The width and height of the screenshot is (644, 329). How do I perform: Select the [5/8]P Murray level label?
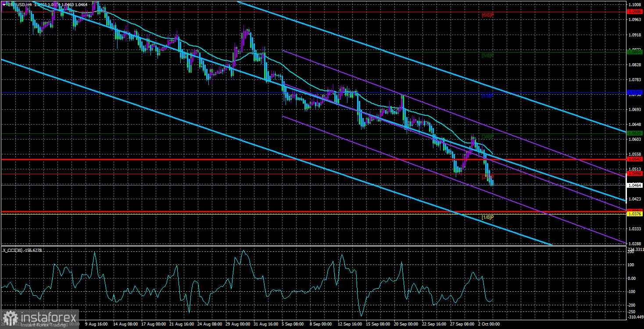coord(488,55)
